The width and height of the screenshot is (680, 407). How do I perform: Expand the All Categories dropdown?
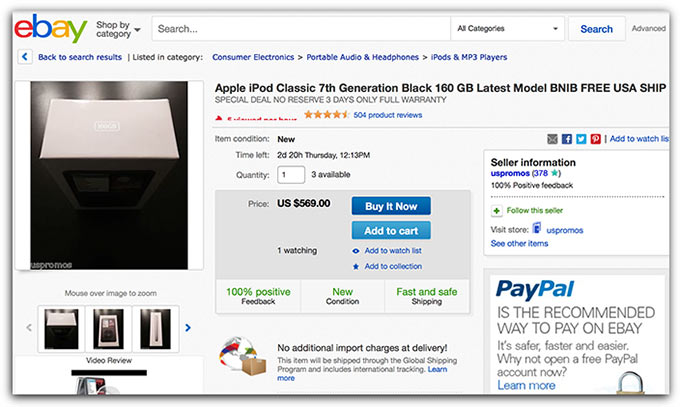coord(506,29)
